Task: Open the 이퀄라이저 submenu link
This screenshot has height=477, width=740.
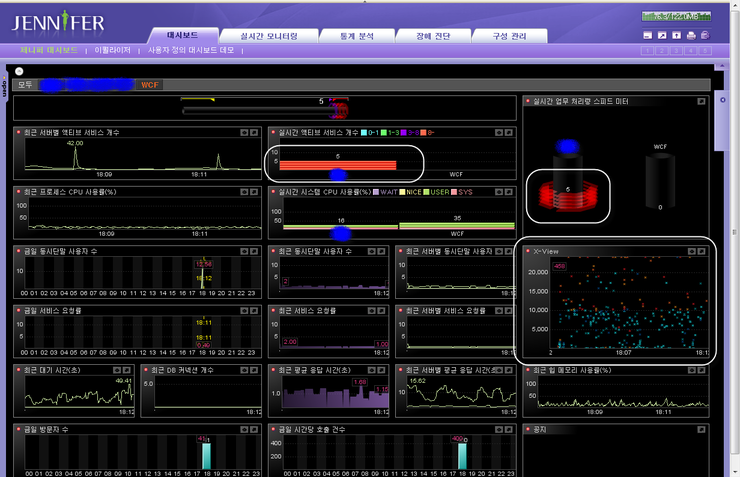Action: (x=112, y=50)
